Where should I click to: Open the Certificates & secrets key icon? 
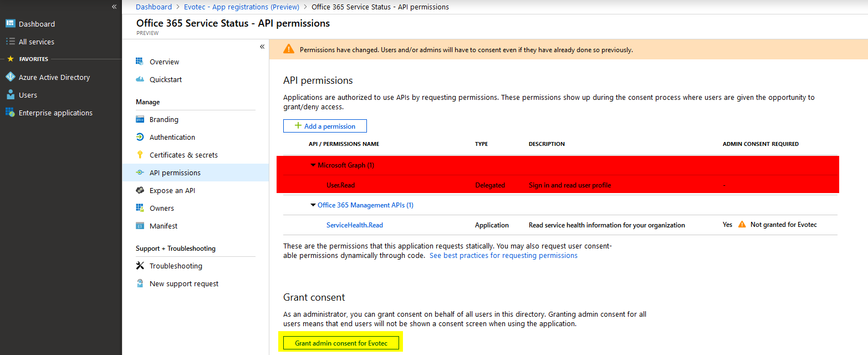tap(140, 155)
